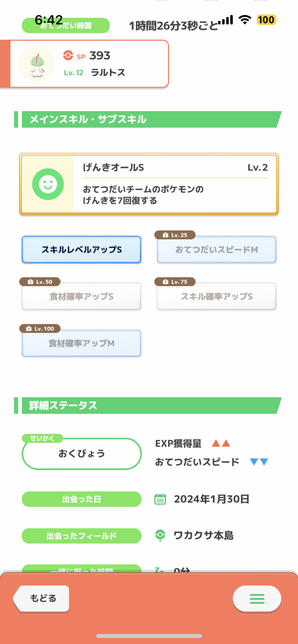The height and width of the screenshot is (644, 298).
Task: Tap the おくびょう nature box
Action: click(82, 454)
